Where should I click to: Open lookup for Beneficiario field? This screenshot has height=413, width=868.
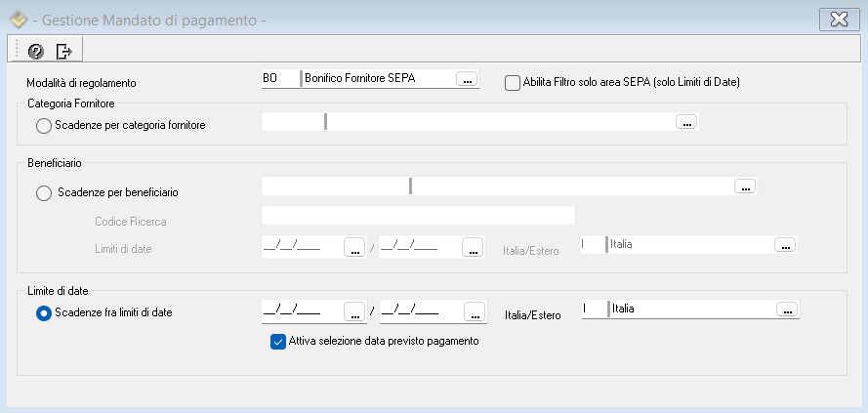point(745,186)
